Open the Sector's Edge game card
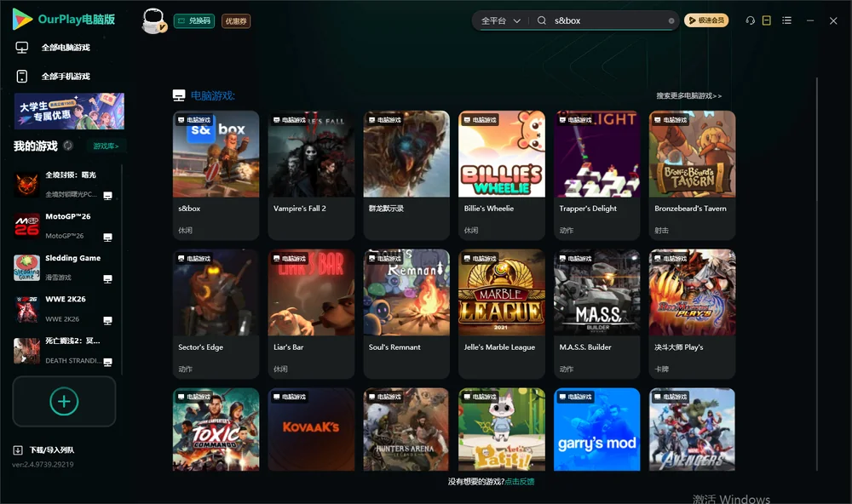The width and height of the screenshot is (852, 504). [216, 314]
